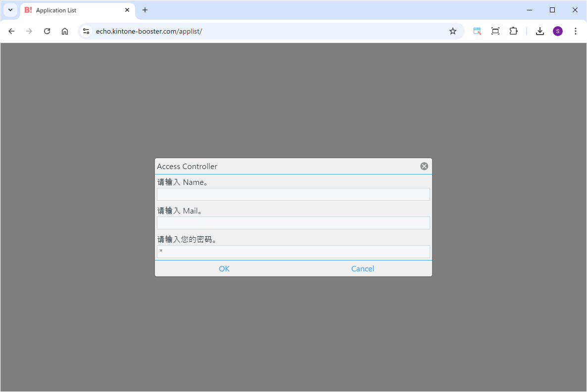587x392 pixels.
Task: Bookmark this page with star icon
Action: [452, 31]
